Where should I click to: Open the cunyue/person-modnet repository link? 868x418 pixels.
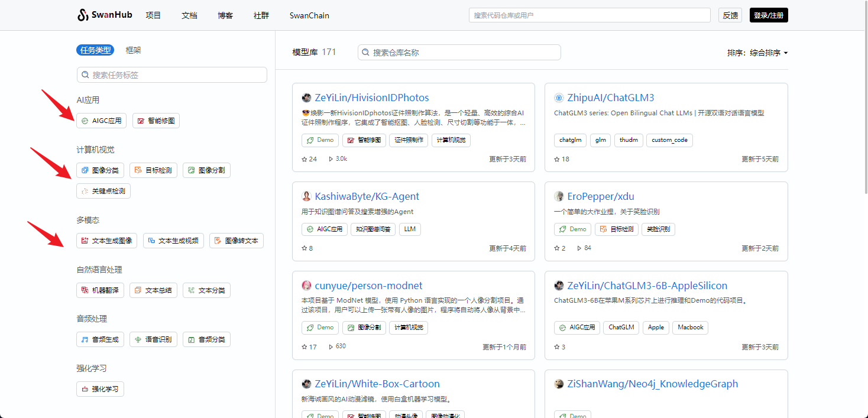(x=369, y=286)
